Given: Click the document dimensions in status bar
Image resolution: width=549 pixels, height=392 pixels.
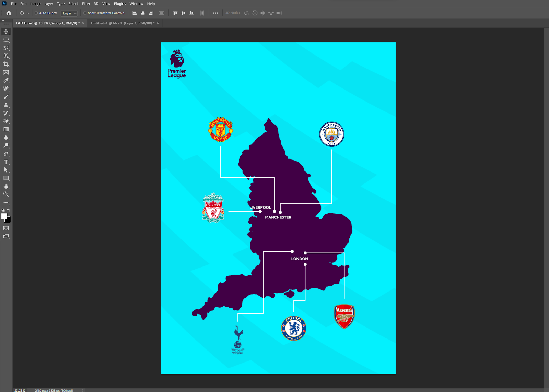Looking at the screenshot, I should coord(54,390).
